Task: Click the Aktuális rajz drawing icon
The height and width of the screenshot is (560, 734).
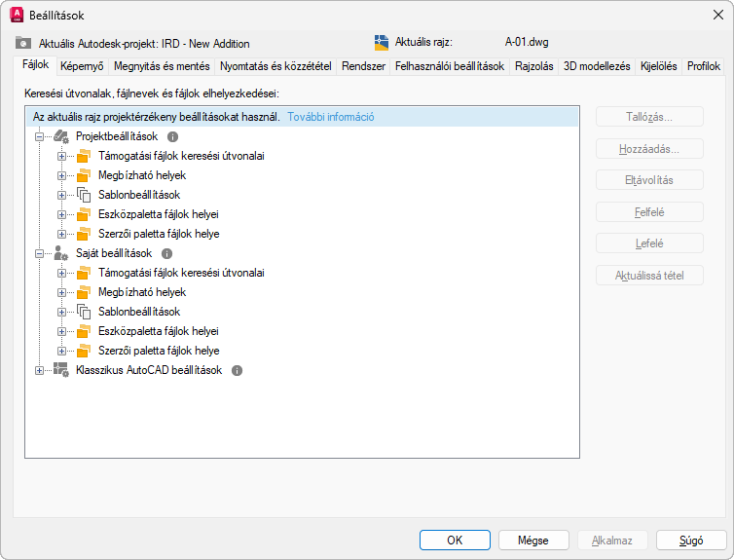Action: click(x=382, y=43)
